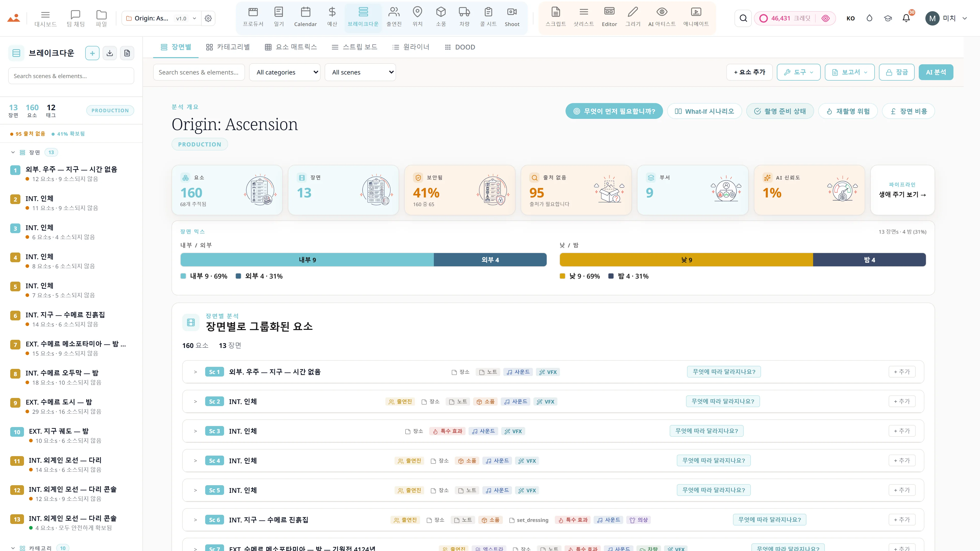980x551 pixels.
Task: Open the 콜 시트 call sheet module
Action: (x=488, y=18)
